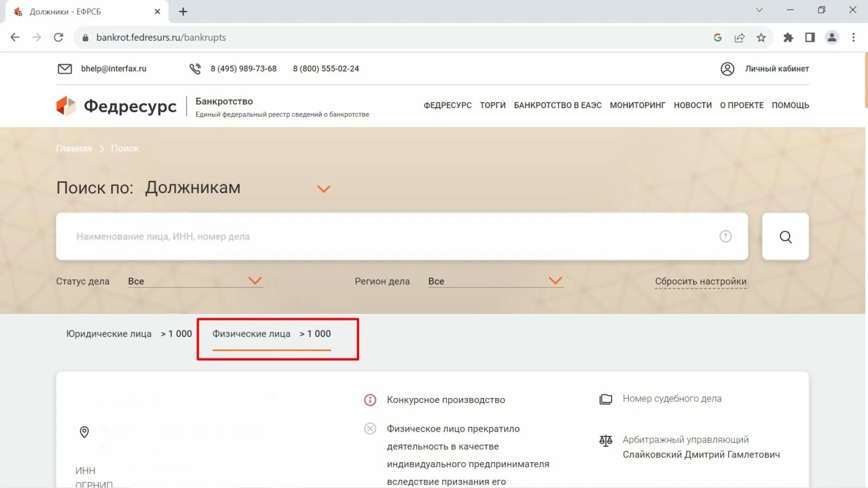868x488 pixels.
Task: Click the phone handset icon
Action: coord(195,69)
